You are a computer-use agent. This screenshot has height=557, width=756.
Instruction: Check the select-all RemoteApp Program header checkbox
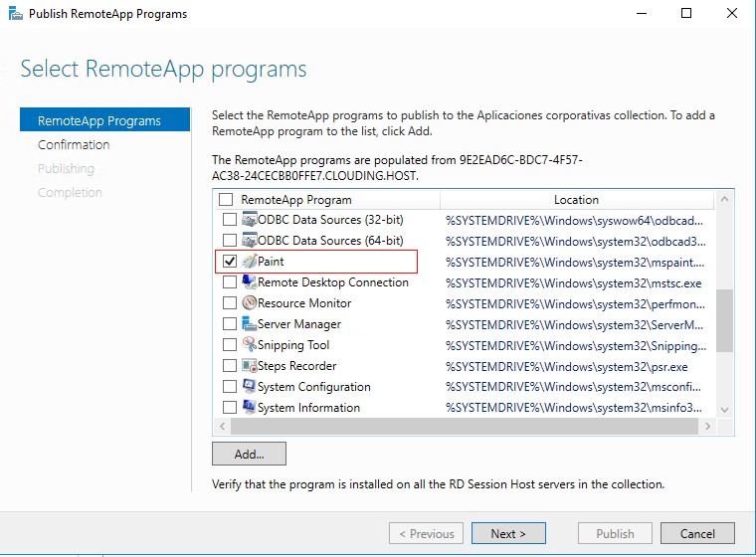click(226, 199)
